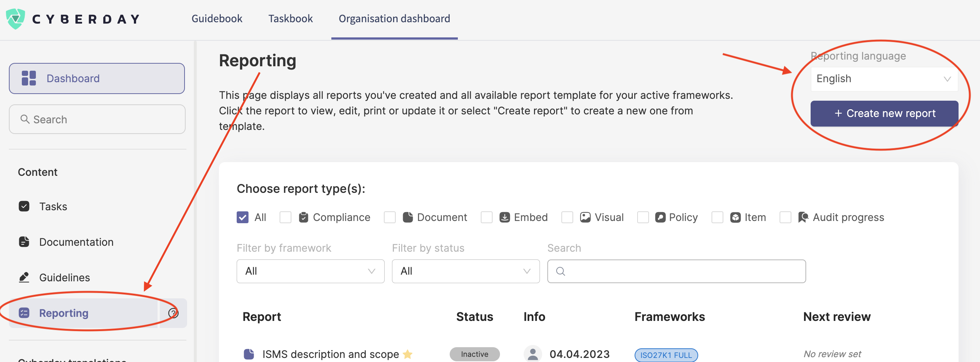Uncheck the All report type checkbox

242,217
